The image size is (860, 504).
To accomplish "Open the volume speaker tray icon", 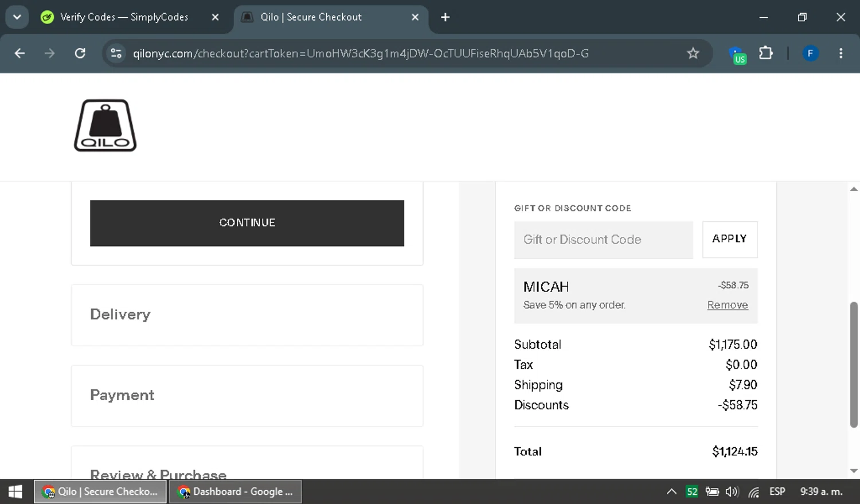I will click(x=732, y=491).
